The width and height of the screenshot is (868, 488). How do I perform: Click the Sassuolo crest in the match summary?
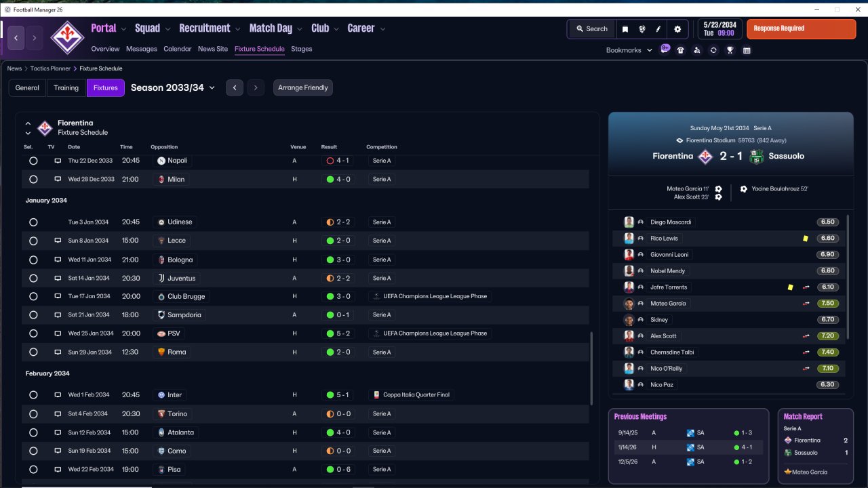[x=757, y=156]
